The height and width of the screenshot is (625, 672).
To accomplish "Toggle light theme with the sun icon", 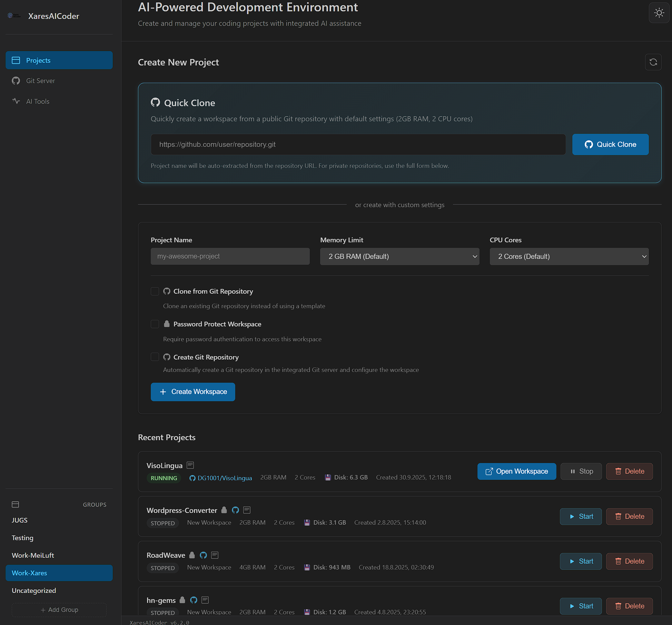I will [x=659, y=13].
